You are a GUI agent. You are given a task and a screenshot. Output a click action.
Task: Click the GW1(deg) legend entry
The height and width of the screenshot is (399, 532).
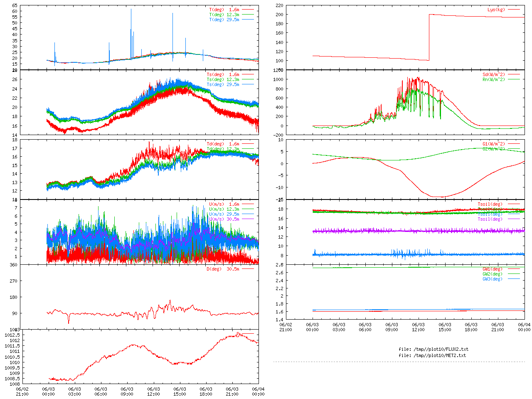click(492, 269)
